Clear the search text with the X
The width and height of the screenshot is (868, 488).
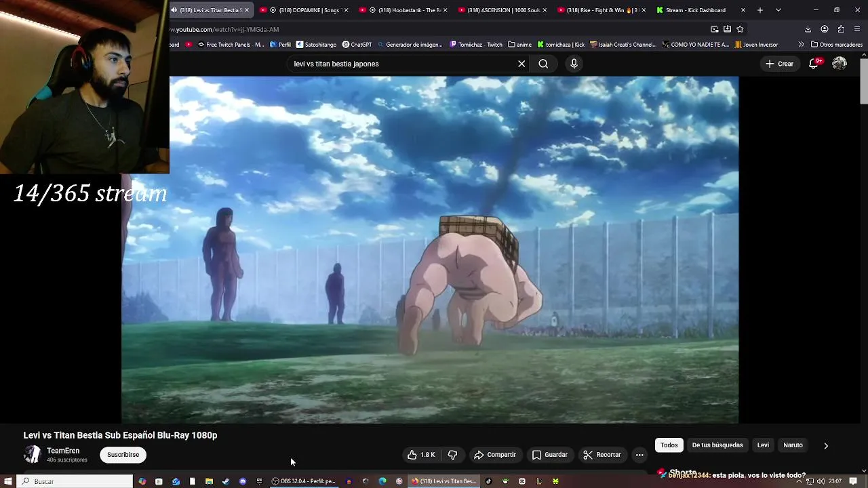coord(521,64)
